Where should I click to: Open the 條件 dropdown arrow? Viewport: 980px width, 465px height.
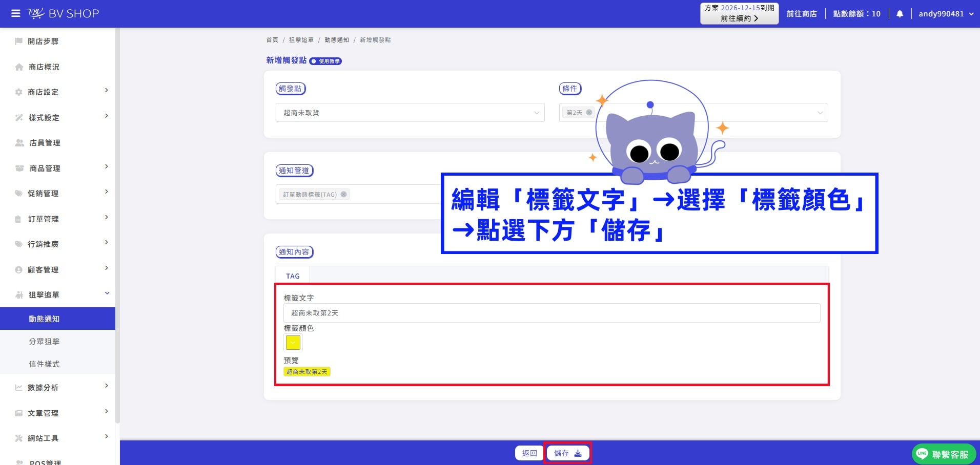(x=820, y=113)
